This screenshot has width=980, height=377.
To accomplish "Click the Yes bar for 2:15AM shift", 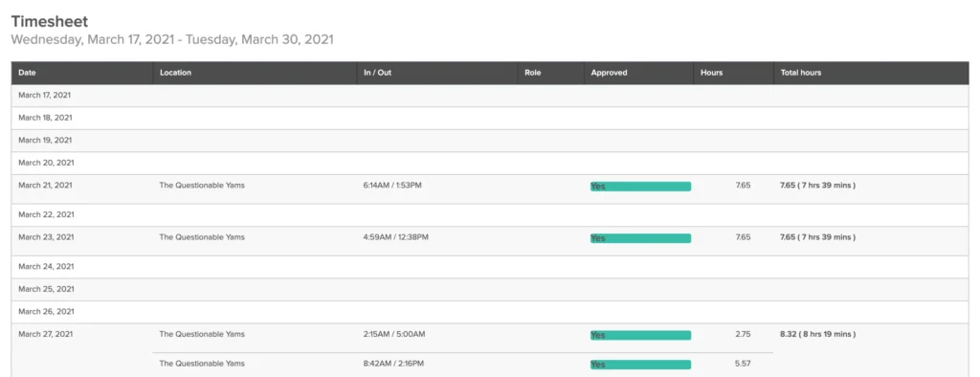I will (640, 335).
